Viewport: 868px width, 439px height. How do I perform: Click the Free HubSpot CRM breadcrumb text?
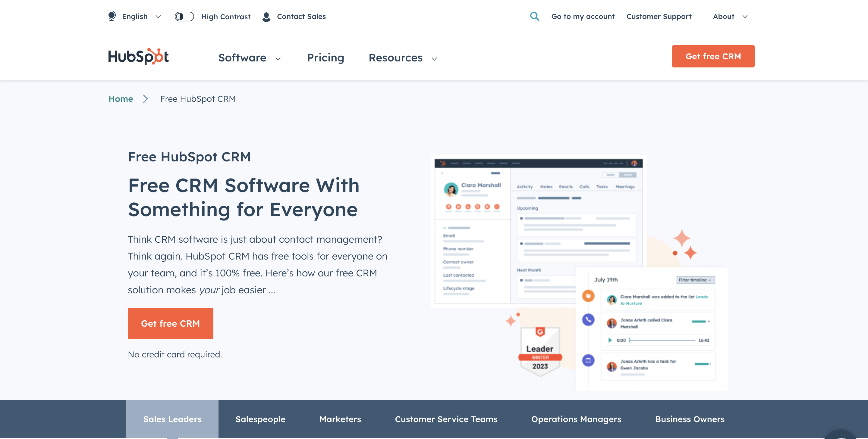pyautogui.click(x=198, y=99)
